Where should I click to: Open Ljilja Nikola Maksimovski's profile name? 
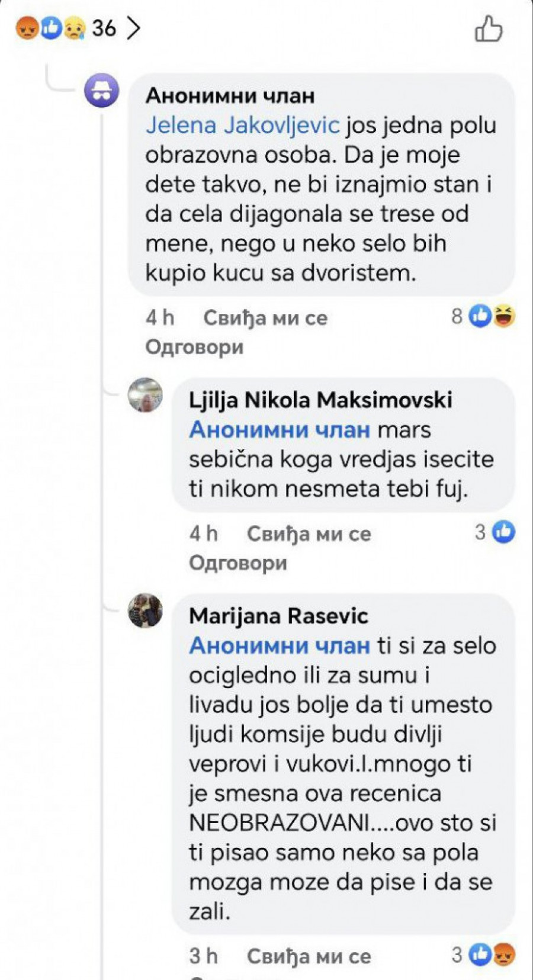[320, 400]
